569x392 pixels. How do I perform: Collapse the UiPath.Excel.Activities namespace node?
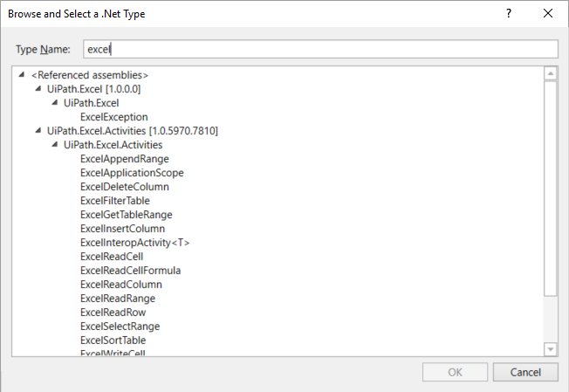click(x=55, y=144)
